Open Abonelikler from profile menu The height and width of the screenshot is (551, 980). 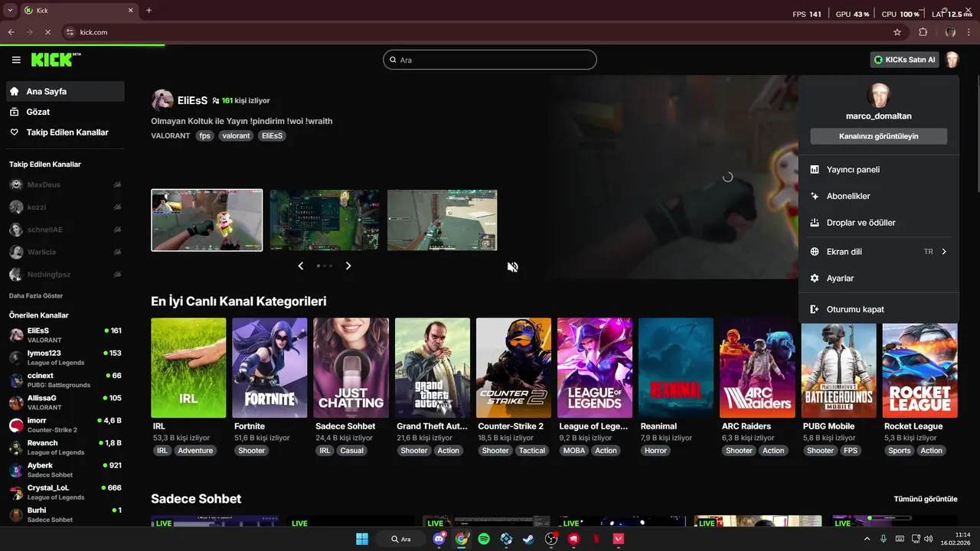click(878, 196)
